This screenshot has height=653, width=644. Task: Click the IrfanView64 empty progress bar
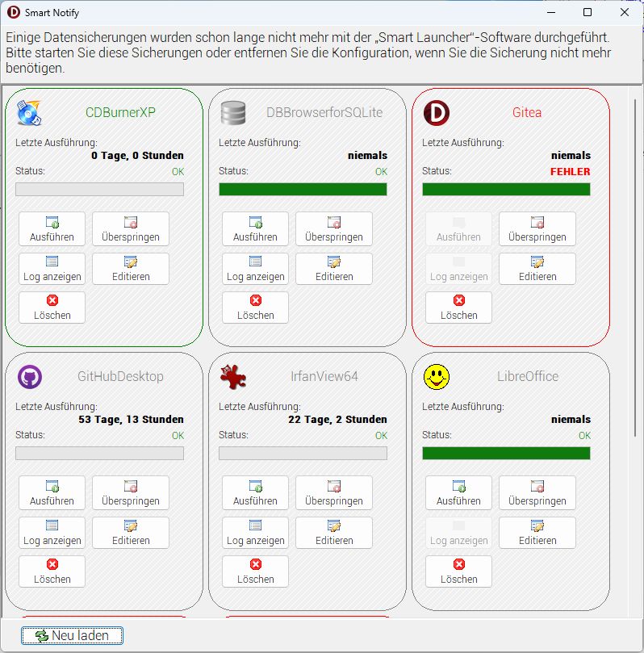[x=303, y=454]
